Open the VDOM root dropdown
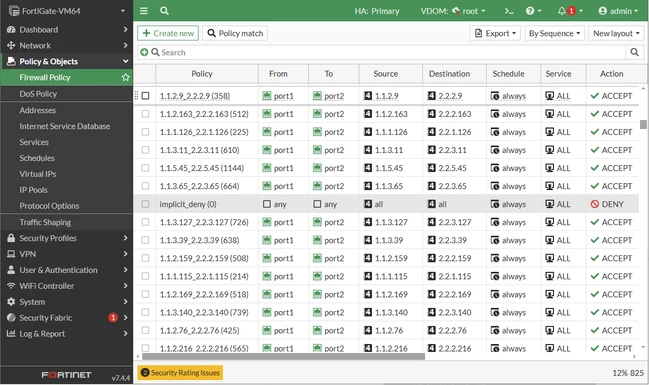The height and width of the screenshot is (385, 649). (x=453, y=11)
